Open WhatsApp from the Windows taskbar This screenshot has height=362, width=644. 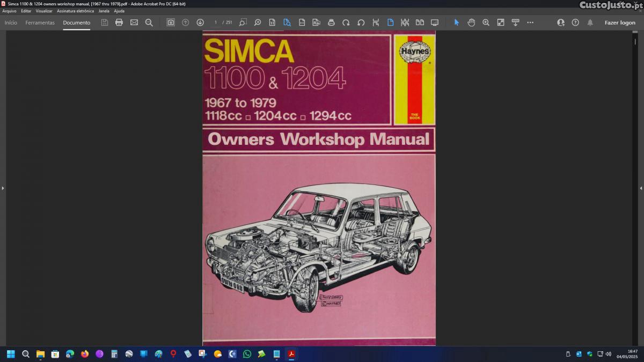click(x=247, y=354)
